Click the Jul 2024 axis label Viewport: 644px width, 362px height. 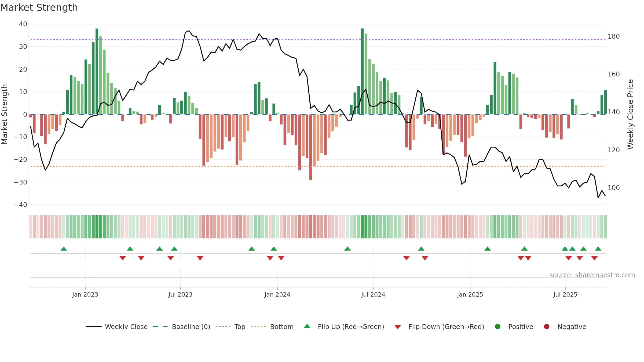(x=373, y=294)
